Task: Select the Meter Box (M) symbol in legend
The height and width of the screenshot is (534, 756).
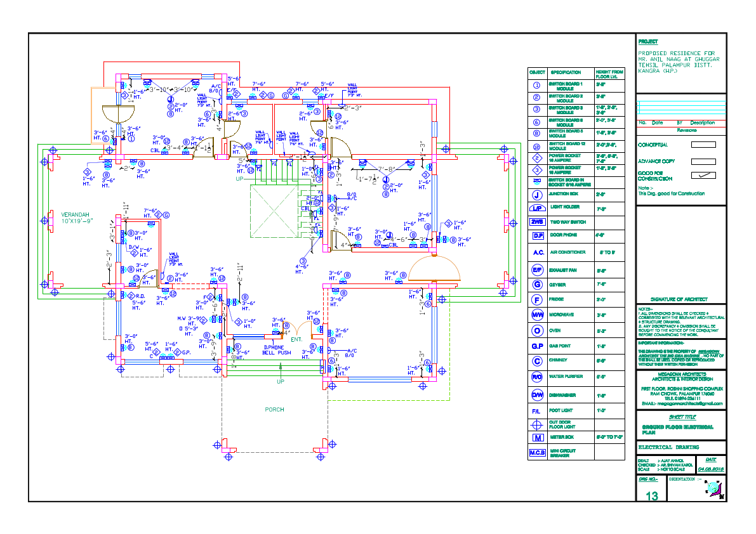Action: click(x=539, y=437)
